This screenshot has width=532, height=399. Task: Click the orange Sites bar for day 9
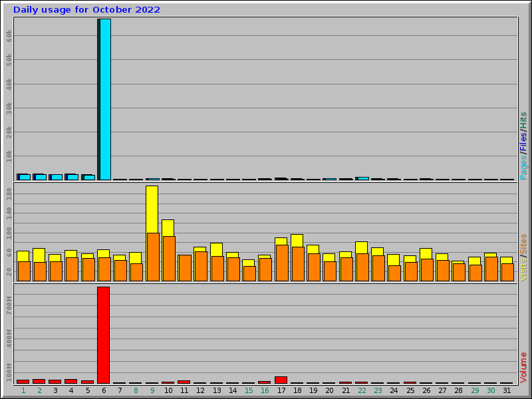point(154,257)
